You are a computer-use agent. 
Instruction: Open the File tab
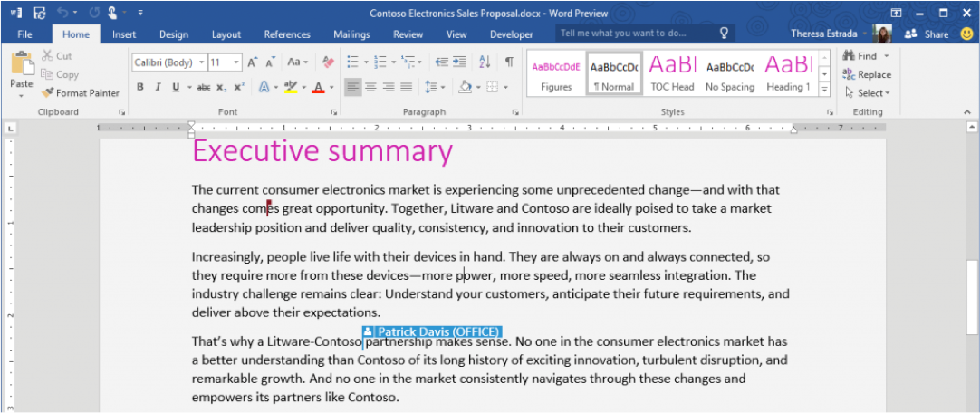[25, 34]
